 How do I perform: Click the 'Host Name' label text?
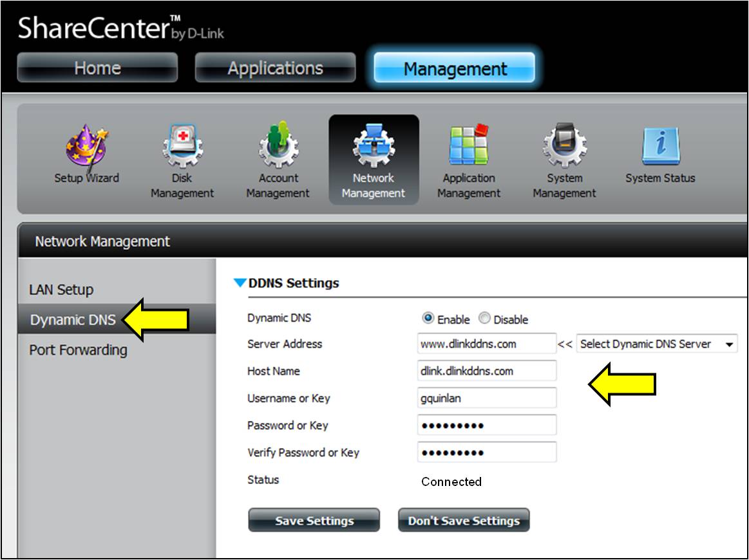tap(274, 371)
